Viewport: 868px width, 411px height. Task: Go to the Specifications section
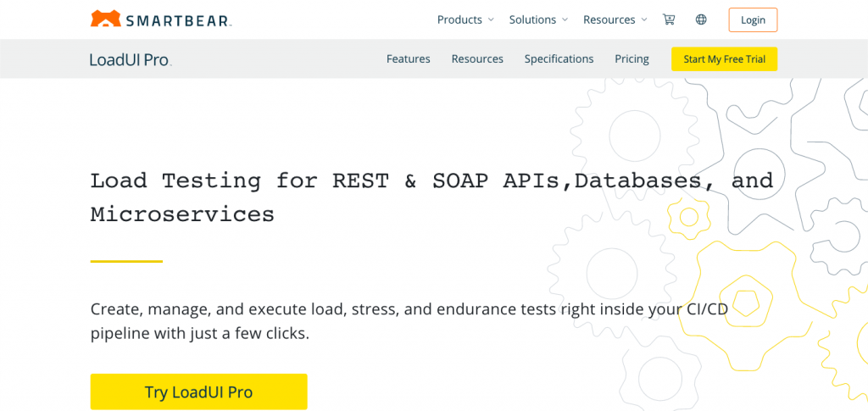(559, 58)
